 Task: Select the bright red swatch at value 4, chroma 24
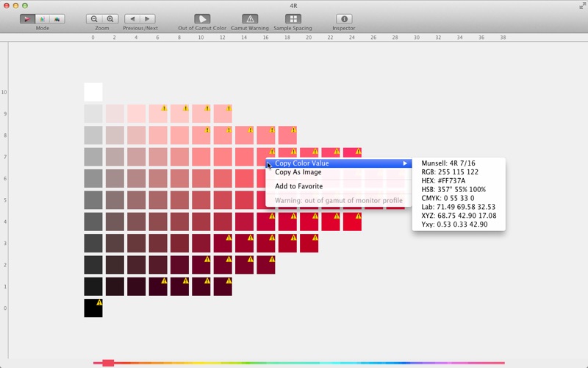pyautogui.click(x=353, y=222)
